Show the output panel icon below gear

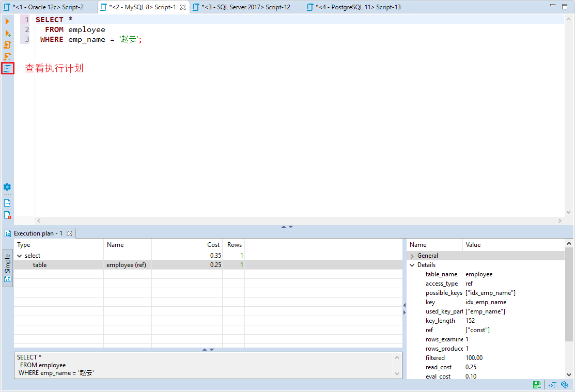point(7,203)
